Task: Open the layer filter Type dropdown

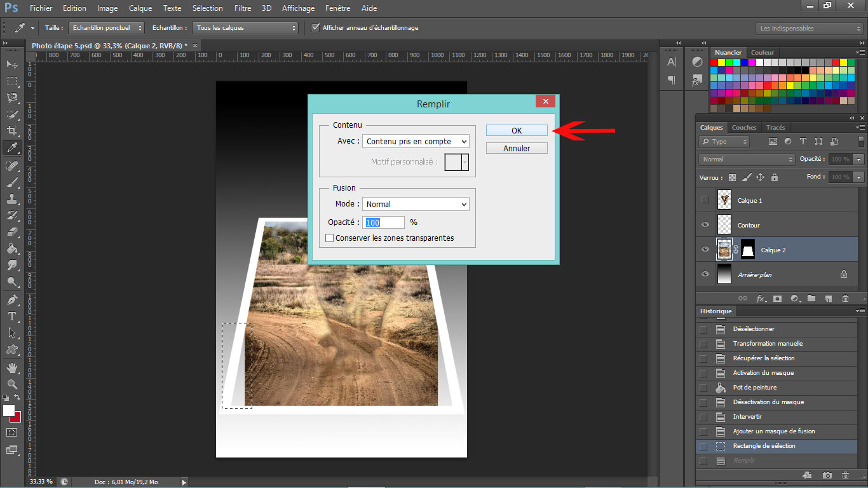Action: tap(724, 142)
